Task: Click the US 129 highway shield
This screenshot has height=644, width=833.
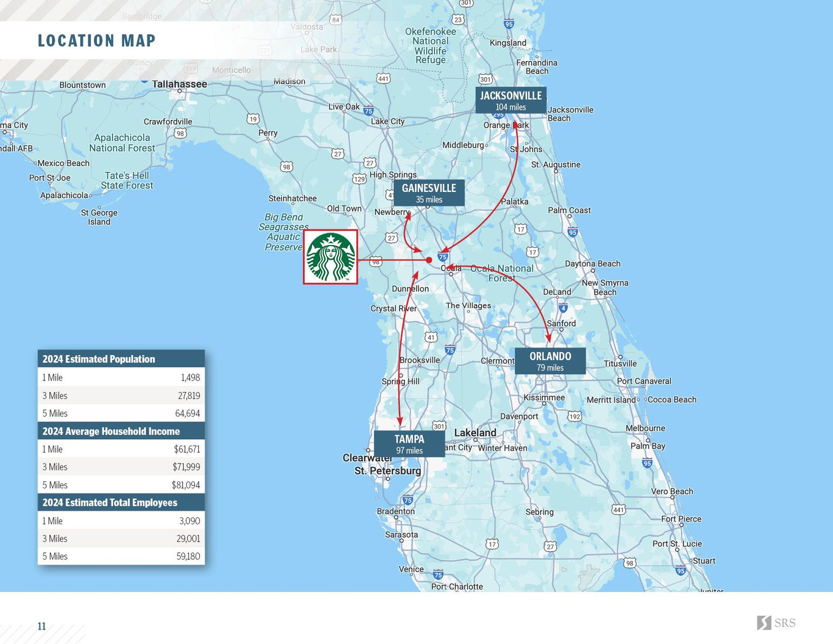Action: [360, 179]
